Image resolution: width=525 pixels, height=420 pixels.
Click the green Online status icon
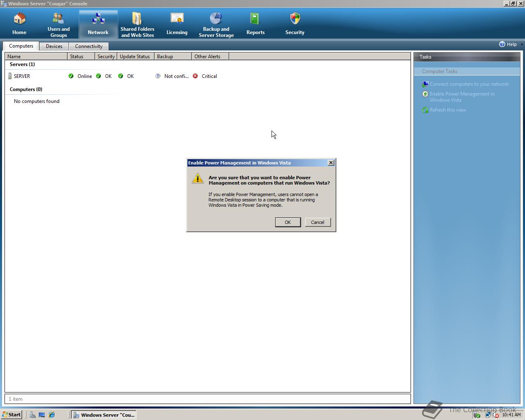coord(71,76)
